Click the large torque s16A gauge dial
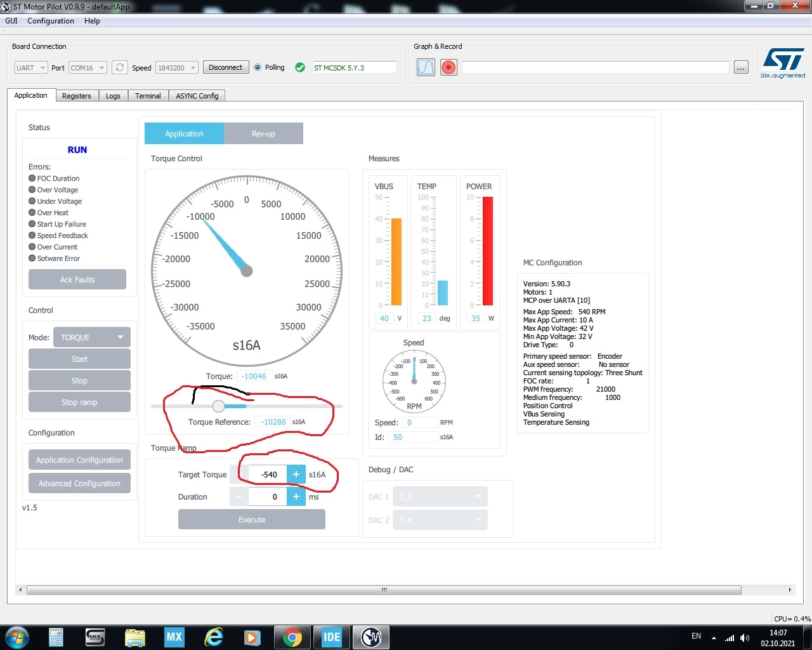 pos(247,271)
